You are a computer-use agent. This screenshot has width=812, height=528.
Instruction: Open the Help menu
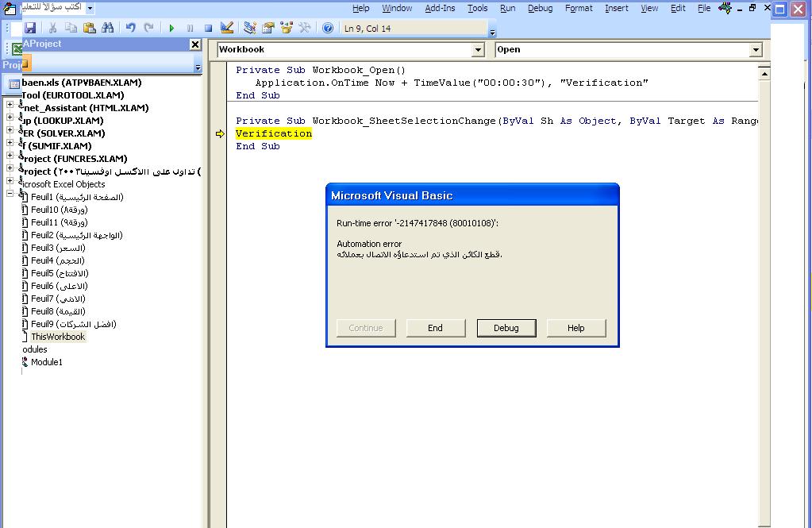click(x=361, y=8)
